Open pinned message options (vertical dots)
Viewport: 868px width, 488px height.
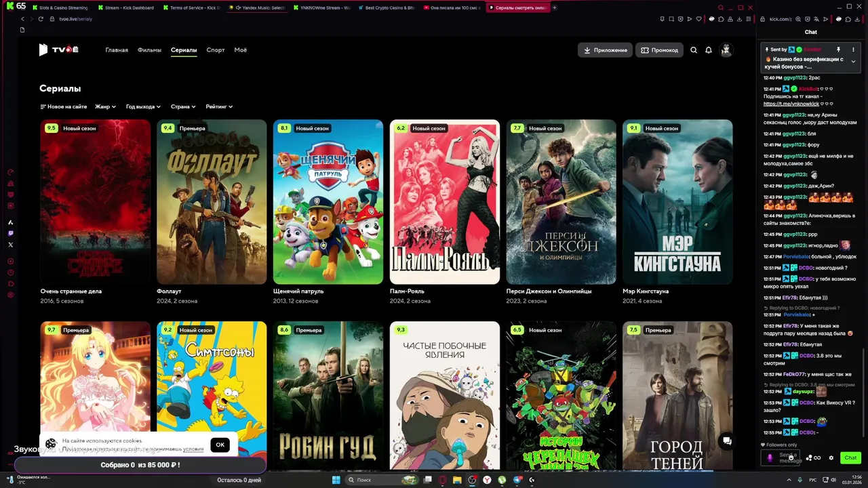(x=853, y=49)
